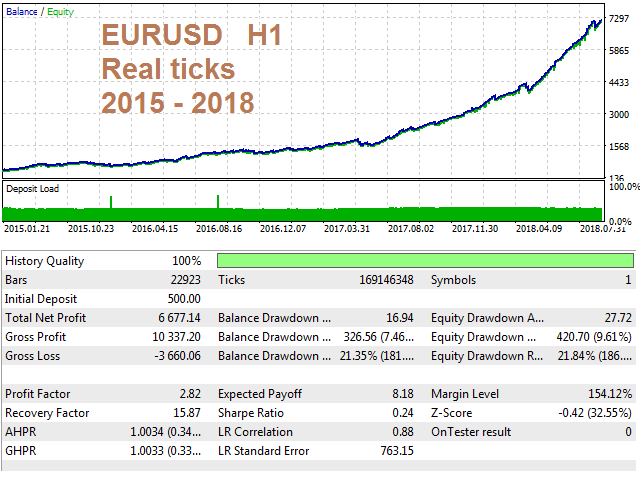Click the Gross Profit value 10 337.20
Viewport: 640px width, 480px height.
tap(173, 337)
